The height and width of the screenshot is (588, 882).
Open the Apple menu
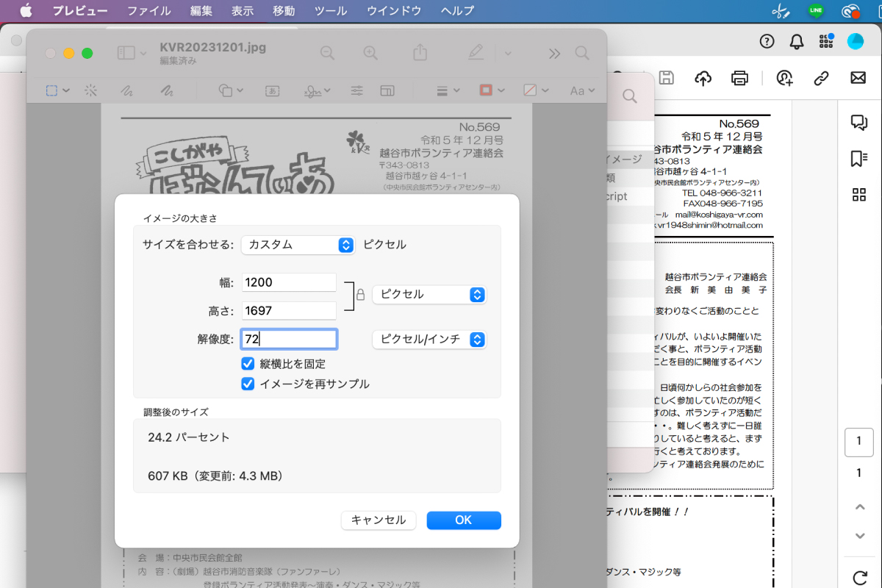26,10
